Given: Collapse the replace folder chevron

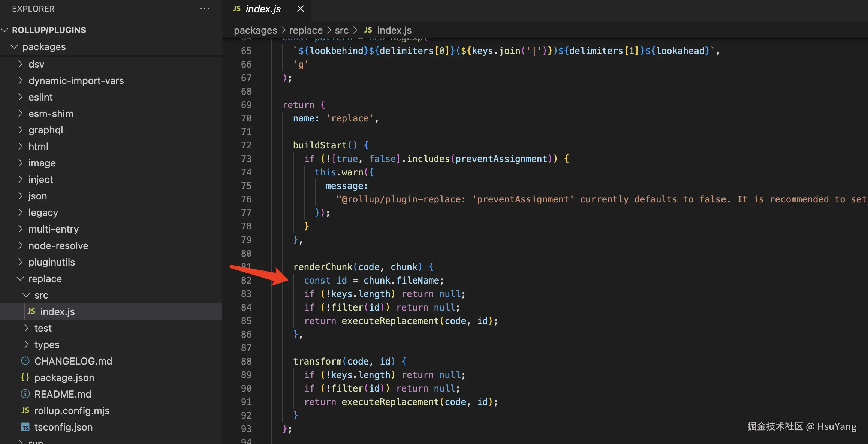Looking at the screenshot, I should [x=20, y=279].
